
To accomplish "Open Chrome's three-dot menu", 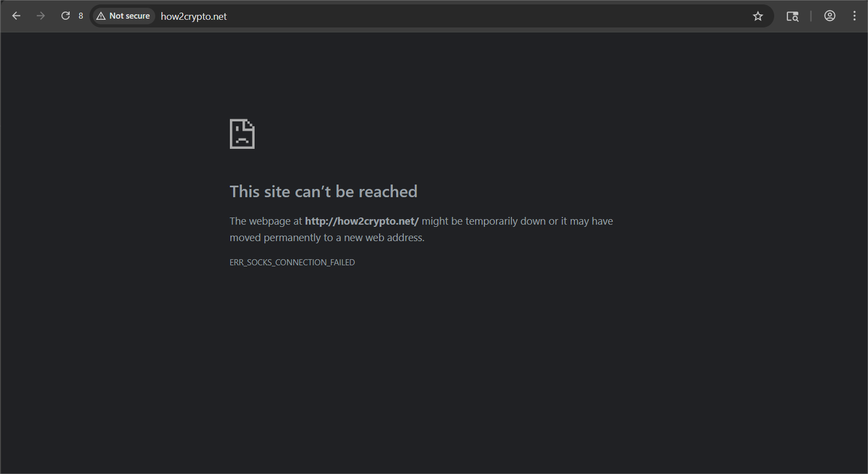I will point(854,16).
